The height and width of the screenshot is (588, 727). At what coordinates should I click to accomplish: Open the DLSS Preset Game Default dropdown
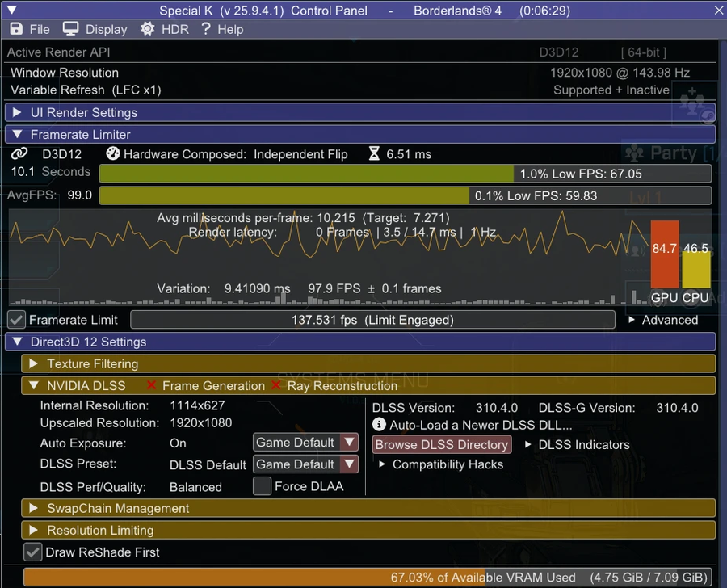point(305,464)
